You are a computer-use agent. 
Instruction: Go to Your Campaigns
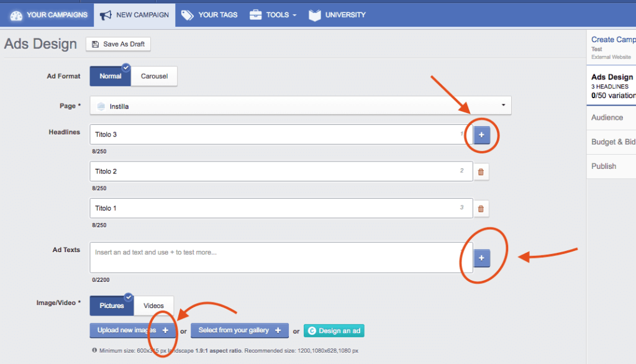(x=48, y=15)
